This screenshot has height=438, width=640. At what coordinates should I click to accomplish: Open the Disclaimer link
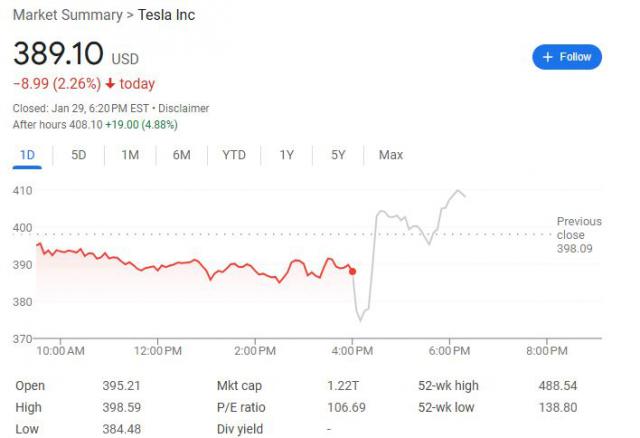(x=181, y=108)
